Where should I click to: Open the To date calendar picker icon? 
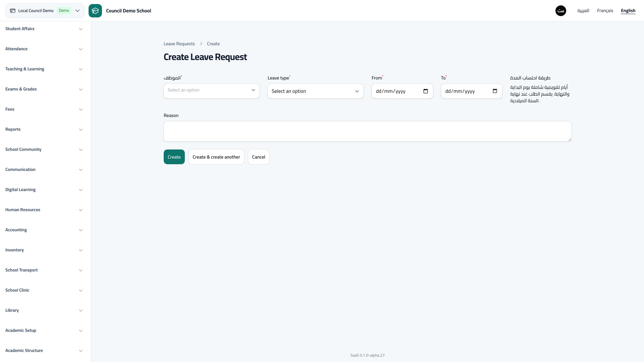pyautogui.click(x=495, y=91)
